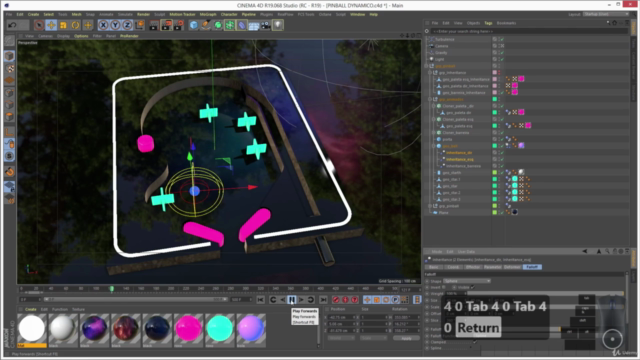Open the Shape dropdown in Falloff
Viewport: 640px width, 360px height.
467,281
